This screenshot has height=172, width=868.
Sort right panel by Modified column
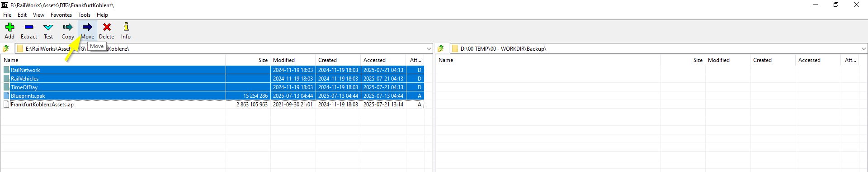click(x=728, y=60)
